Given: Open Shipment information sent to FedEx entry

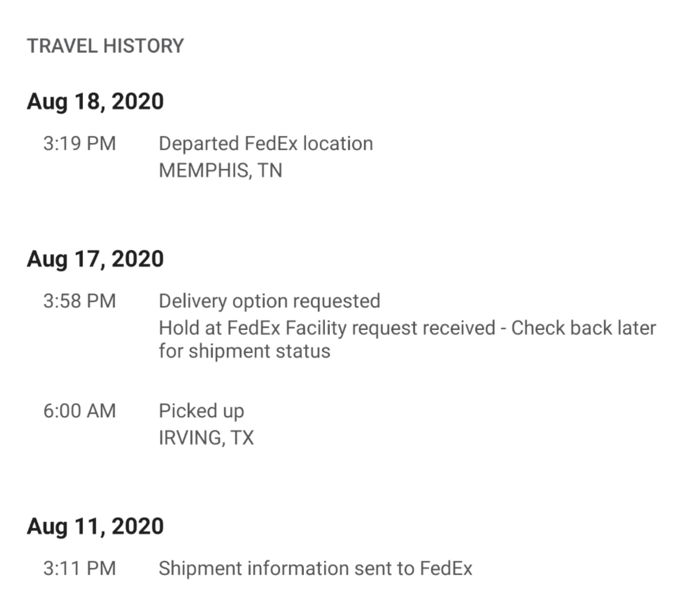Looking at the screenshot, I should [x=316, y=568].
